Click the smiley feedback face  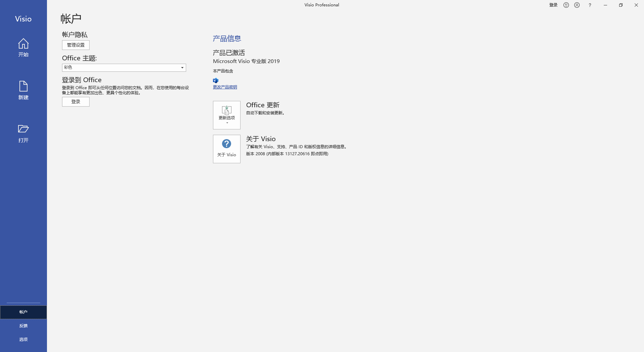coord(566,5)
